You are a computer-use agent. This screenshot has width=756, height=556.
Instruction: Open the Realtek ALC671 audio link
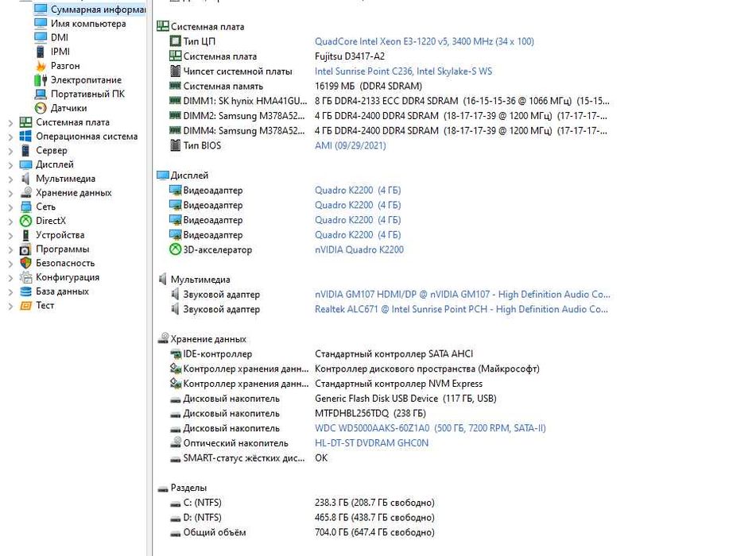click(x=461, y=309)
